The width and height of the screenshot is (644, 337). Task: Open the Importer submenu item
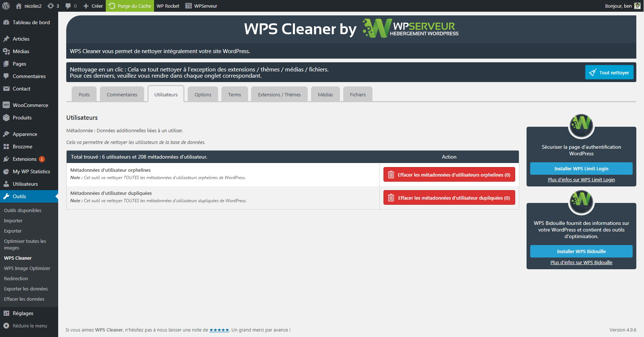pos(13,221)
